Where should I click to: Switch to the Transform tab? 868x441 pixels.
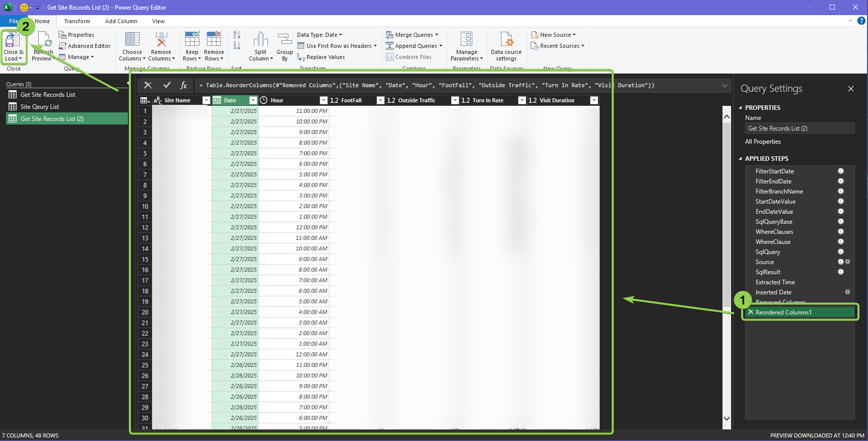(x=77, y=21)
